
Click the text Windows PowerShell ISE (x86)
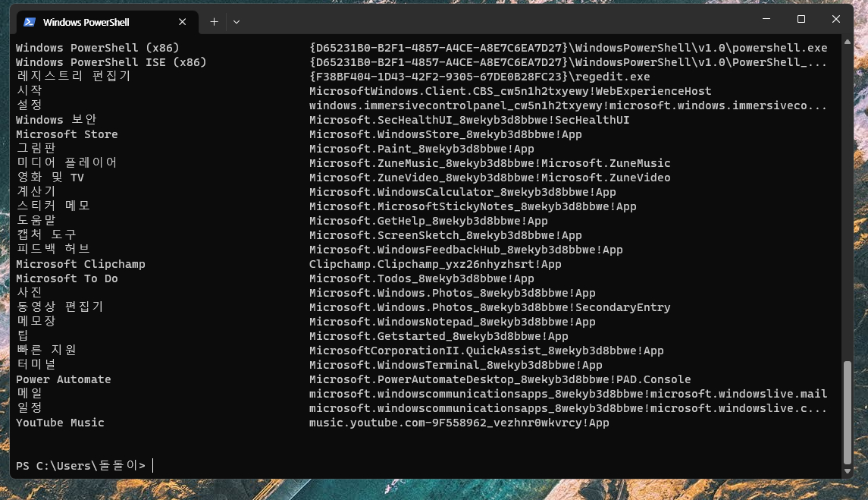point(111,62)
